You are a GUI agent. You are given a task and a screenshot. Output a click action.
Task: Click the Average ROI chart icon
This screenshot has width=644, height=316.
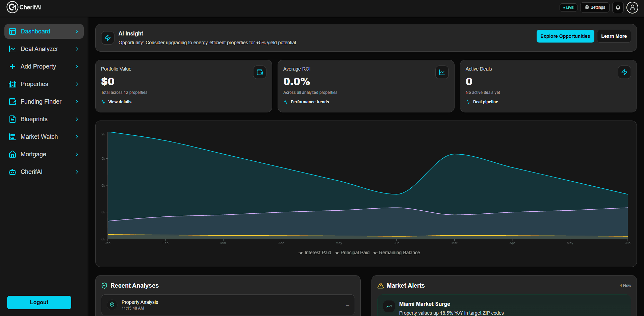(442, 72)
